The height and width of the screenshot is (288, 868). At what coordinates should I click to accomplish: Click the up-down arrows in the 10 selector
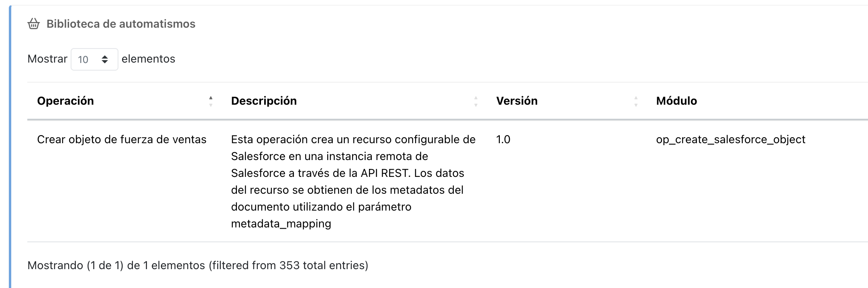(105, 59)
